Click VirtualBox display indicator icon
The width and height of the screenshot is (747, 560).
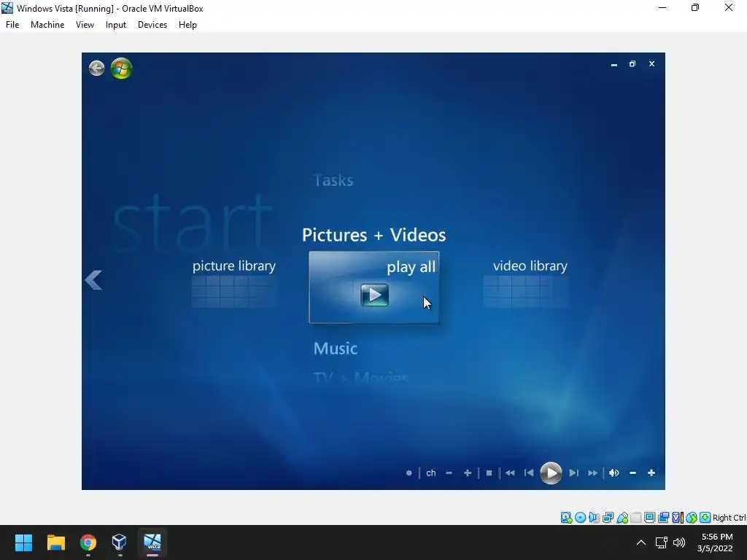click(x=650, y=518)
